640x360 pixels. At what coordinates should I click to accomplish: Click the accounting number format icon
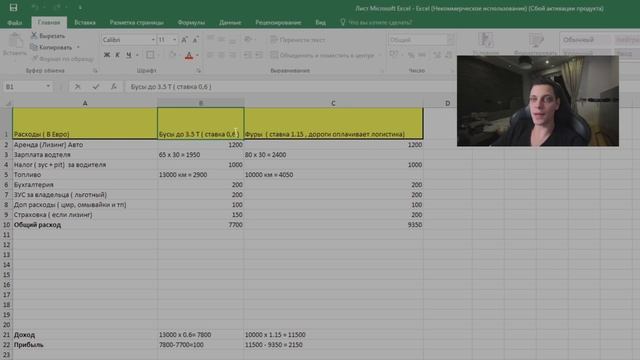tap(394, 54)
